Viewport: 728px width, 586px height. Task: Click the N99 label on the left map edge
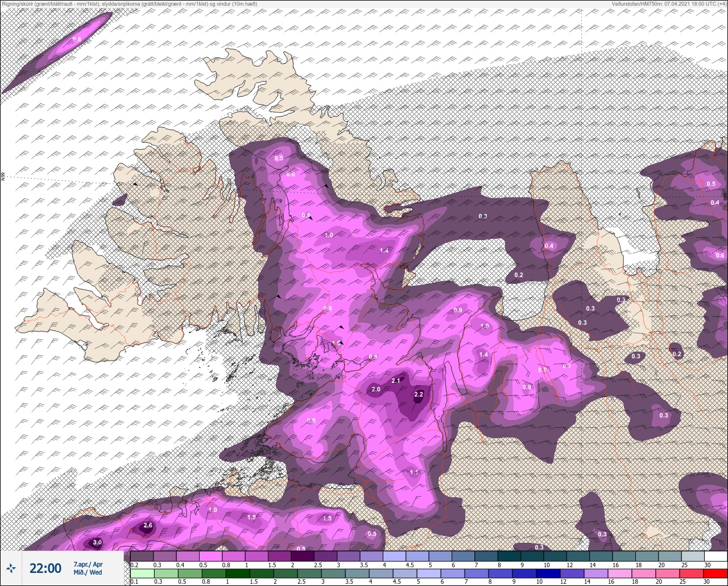pos(3,177)
